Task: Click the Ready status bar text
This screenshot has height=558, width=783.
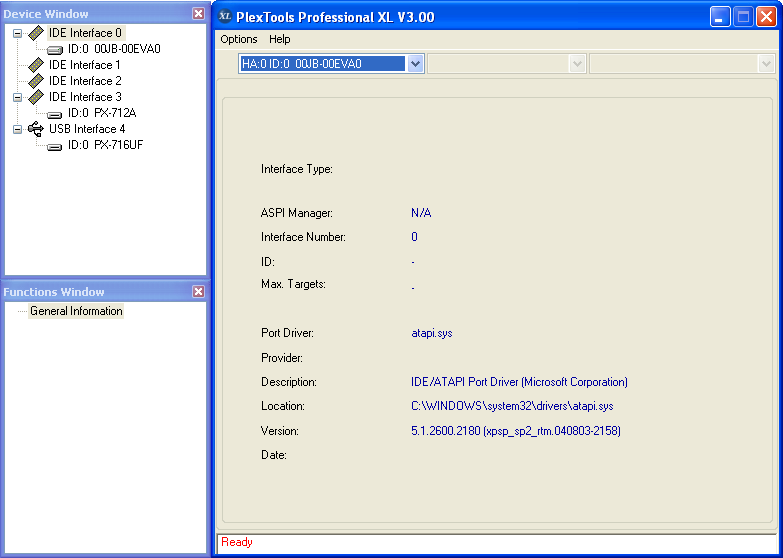Action: coord(237,542)
